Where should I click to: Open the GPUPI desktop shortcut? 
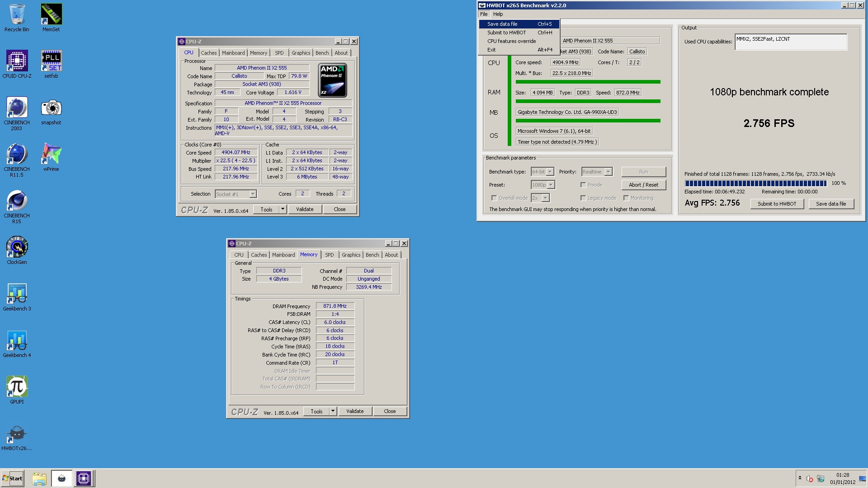coord(17,390)
